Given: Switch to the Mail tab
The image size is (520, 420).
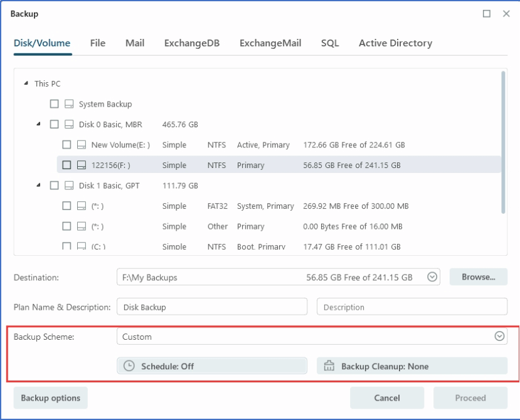Looking at the screenshot, I should [x=134, y=43].
